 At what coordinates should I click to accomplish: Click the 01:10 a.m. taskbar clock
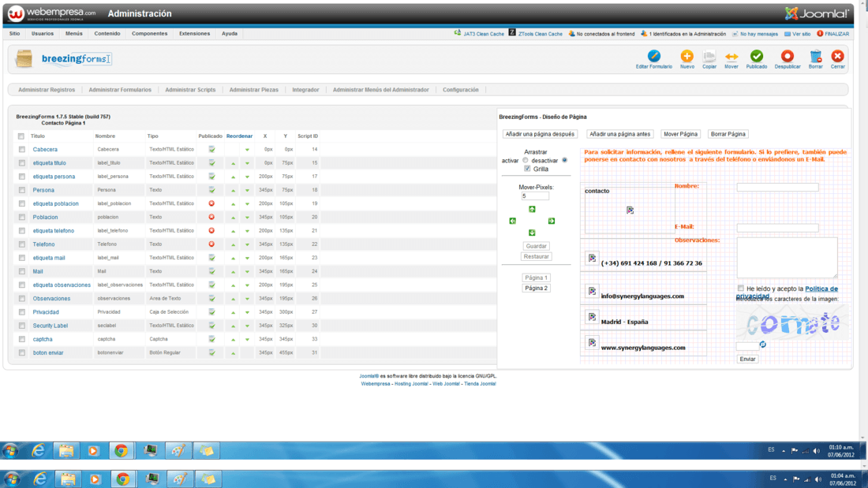841,451
